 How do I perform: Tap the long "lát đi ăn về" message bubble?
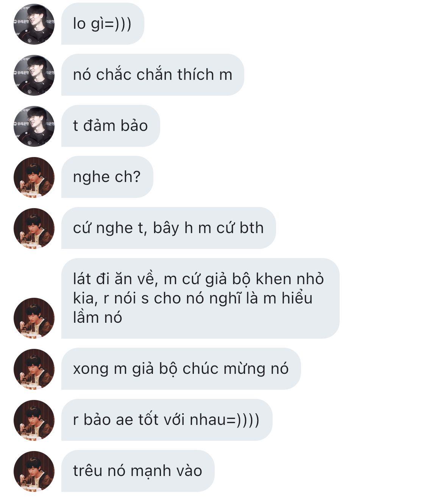tap(200, 299)
